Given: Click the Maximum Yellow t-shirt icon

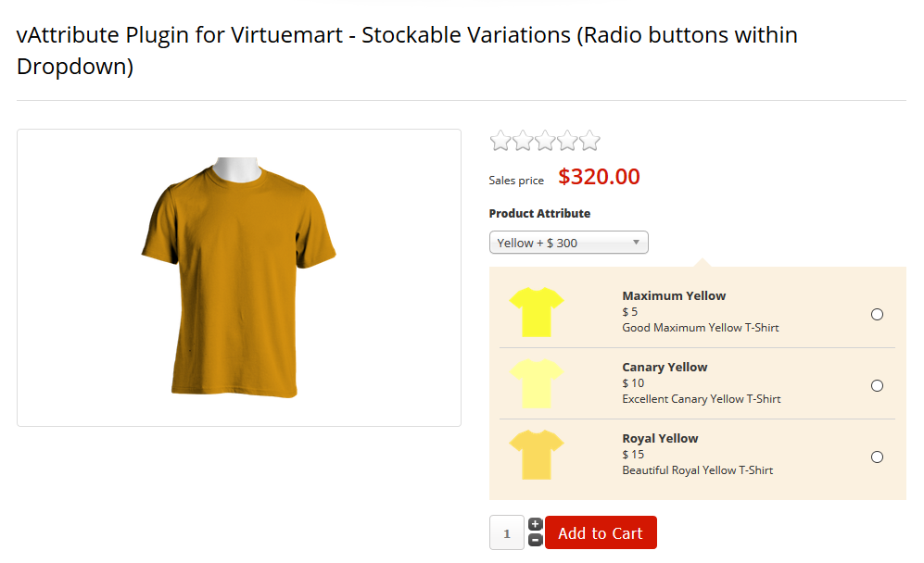Looking at the screenshot, I should [536, 312].
